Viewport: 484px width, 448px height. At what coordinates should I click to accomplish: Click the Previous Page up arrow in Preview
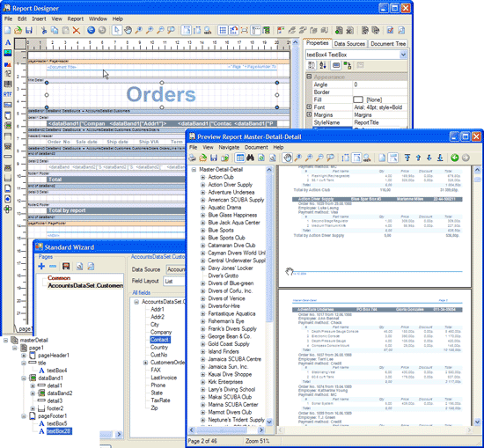[418, 158]
